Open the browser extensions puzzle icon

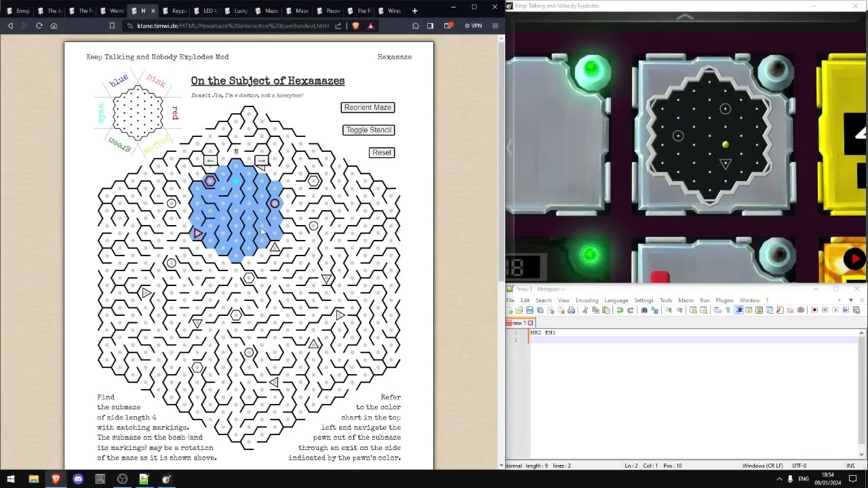click(x=415, y=26)
